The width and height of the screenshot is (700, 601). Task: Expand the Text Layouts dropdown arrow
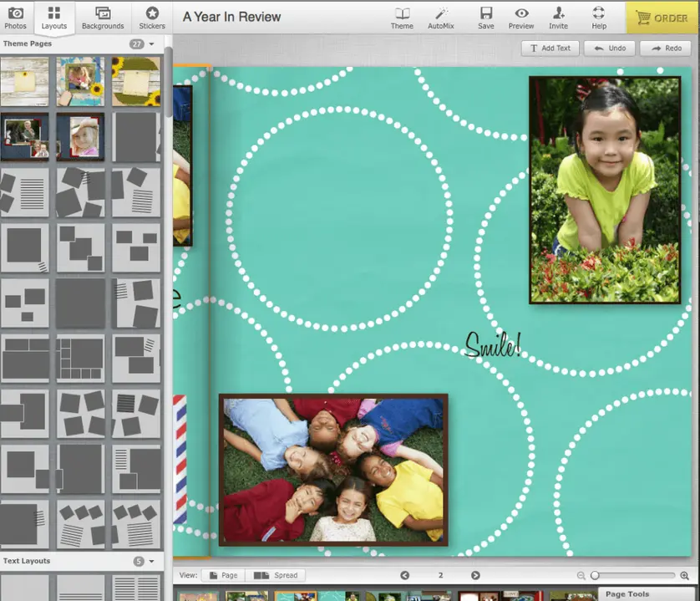152,561
